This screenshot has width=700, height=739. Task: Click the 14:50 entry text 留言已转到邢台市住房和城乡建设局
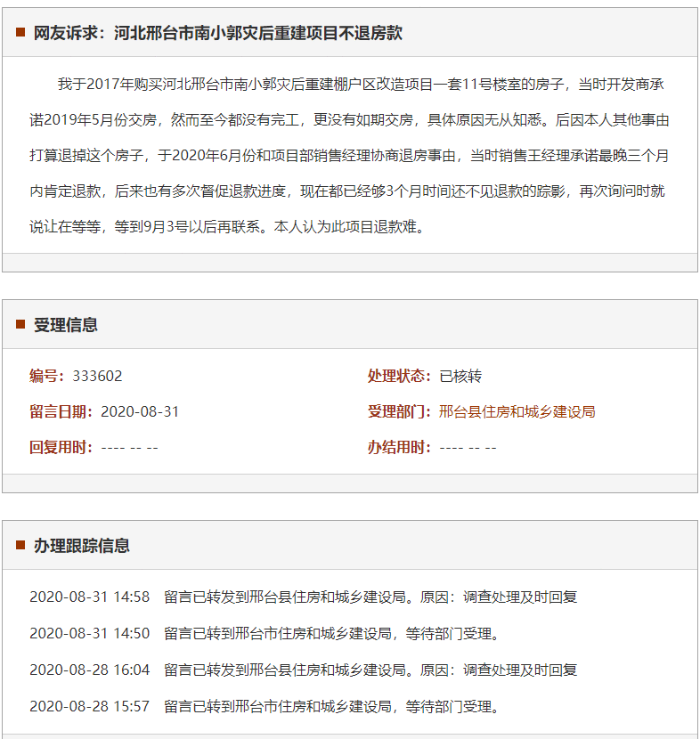click(278, 633)
